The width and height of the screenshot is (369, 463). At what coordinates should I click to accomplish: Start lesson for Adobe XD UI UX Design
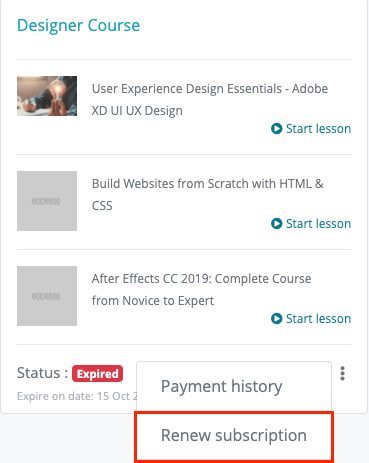pyautogui.click(x=311, y=128)
